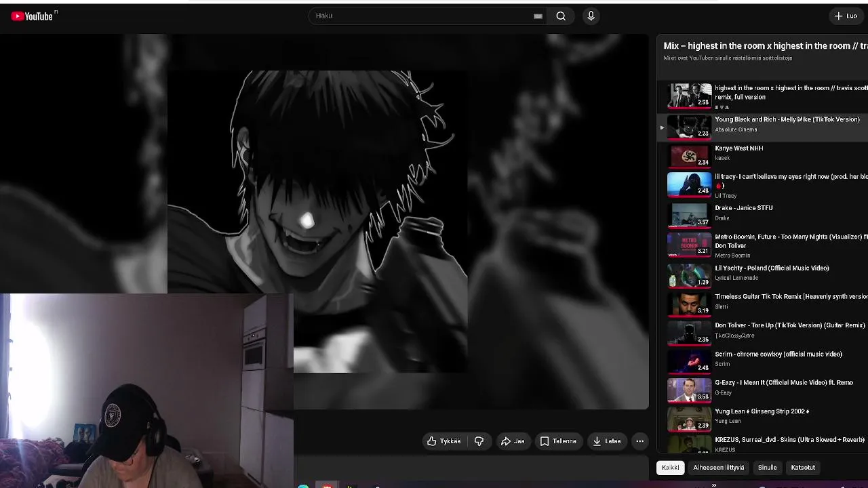Click title 'Kanye West NHH'
This screenshot has width=868, height=488.
coord(739,148)
